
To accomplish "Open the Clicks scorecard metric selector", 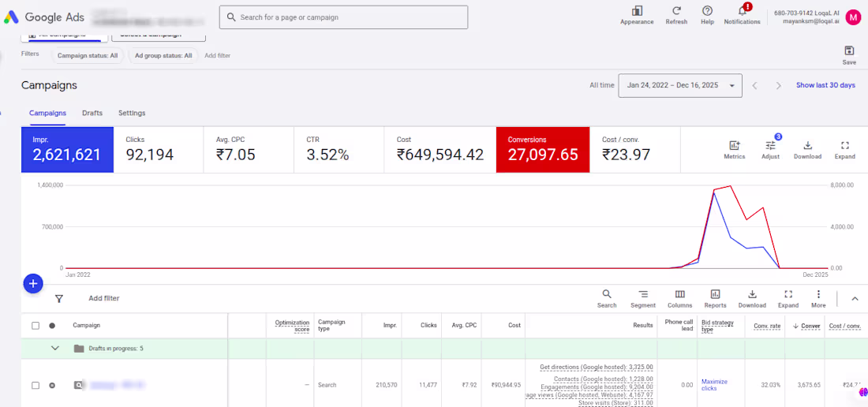I will 158,149.
